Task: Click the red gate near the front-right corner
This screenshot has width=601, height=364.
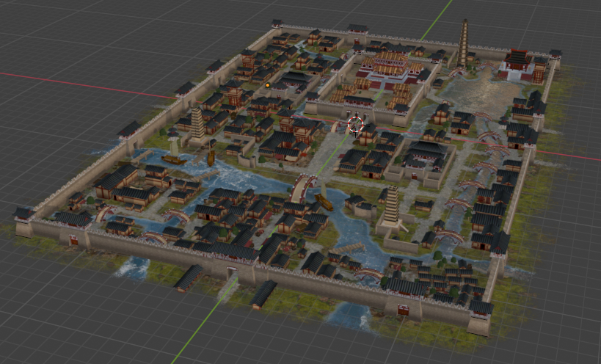Action: (403, 309)
